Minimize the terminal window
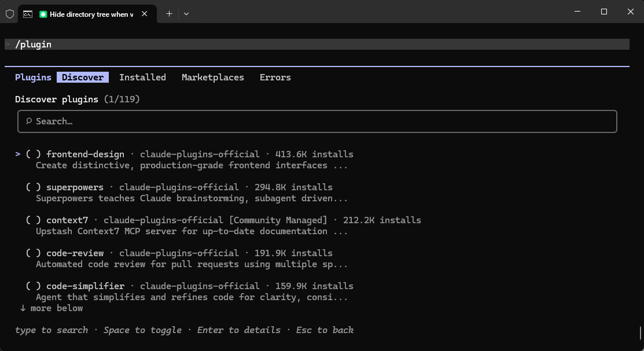Screen dimensions: 644x351 click(577, 12)
